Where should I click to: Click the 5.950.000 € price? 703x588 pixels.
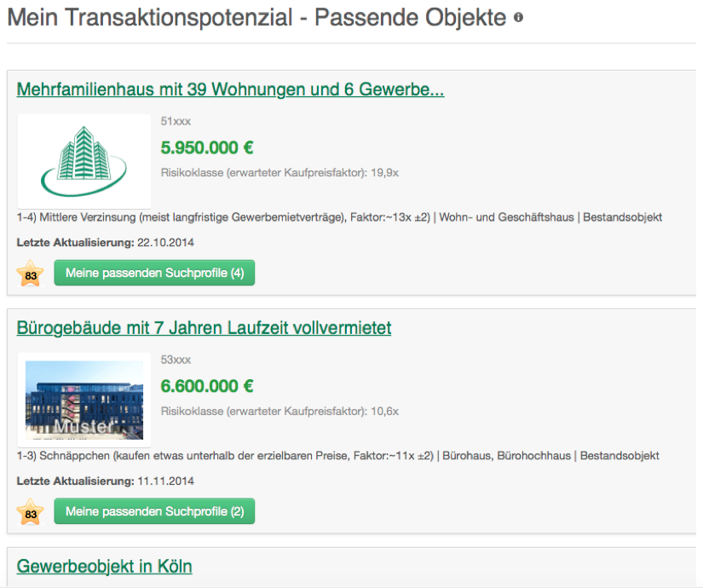[207, 147]
